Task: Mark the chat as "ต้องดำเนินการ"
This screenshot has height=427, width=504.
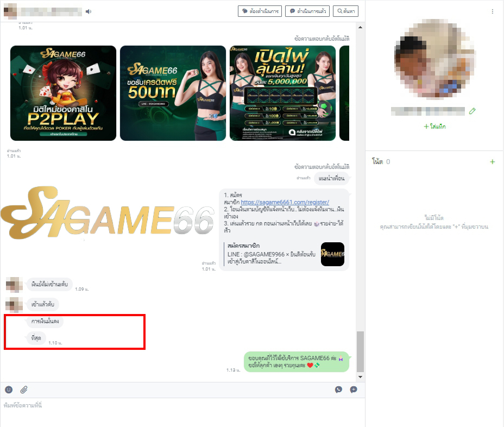Action: click(260, 11)
